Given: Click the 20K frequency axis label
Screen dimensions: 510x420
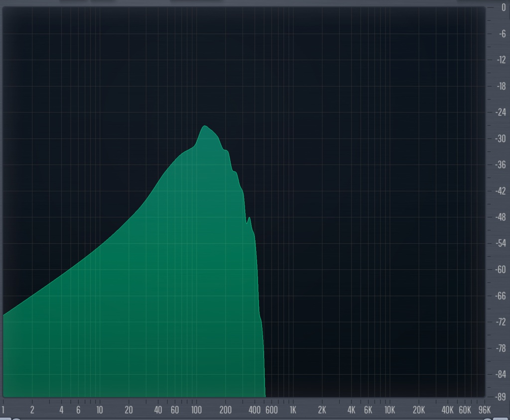Looking at the screenshot, I should 418,410.
